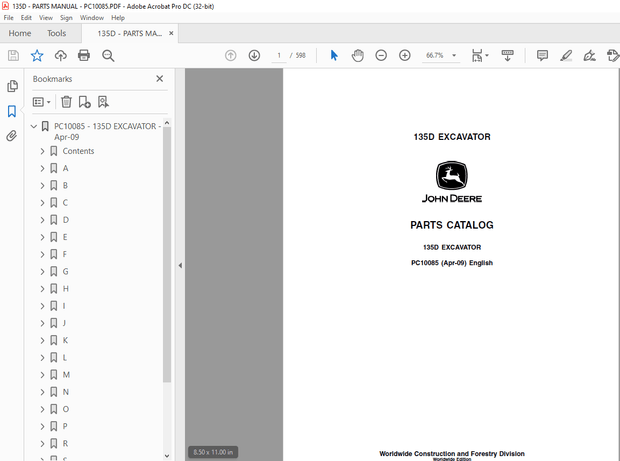
Task: Add a new bookmark icon
Action: tap(85, 102)
